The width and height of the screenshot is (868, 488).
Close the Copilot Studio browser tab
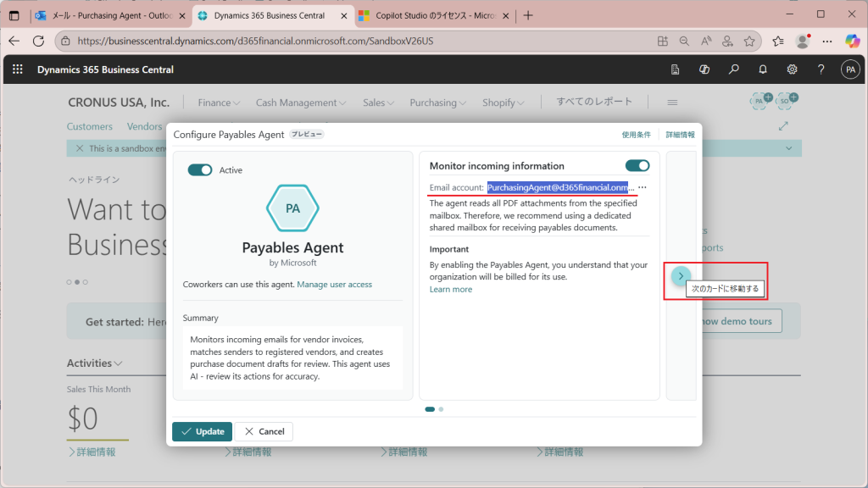click(505, 16)
